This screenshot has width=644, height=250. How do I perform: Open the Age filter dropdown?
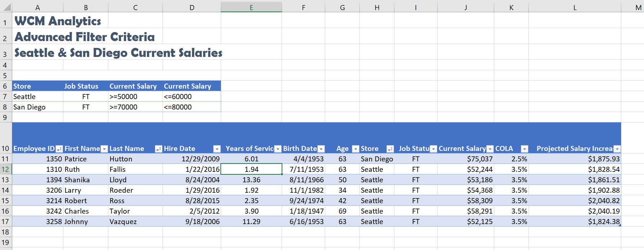(x=355, y=149)
